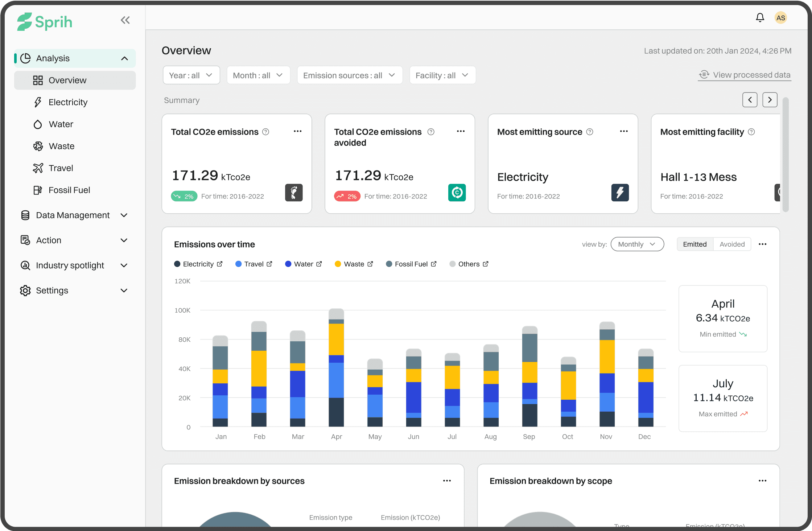Select the Emitted toggle option
The width and height of the screenshot is (812, 531).
(694, 244)
